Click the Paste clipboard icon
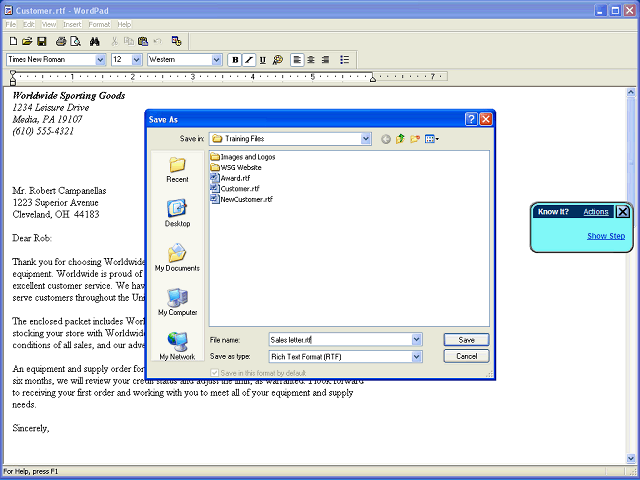This screenshot has width=640, height=480. 143,41
